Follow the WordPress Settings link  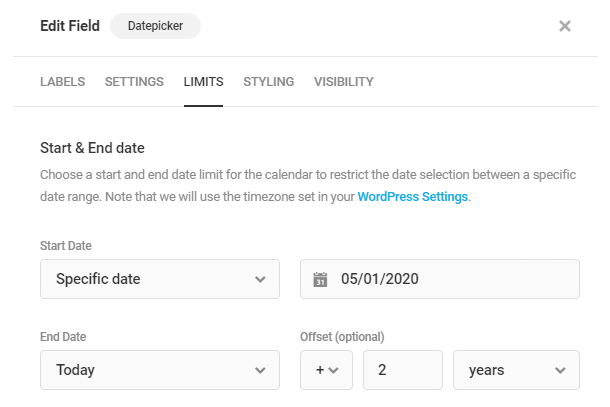(x=412, y=196)
